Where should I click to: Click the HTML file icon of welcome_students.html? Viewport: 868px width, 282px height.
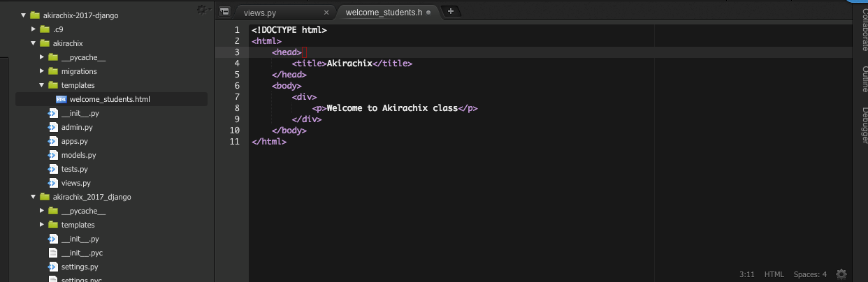point(61,99)
